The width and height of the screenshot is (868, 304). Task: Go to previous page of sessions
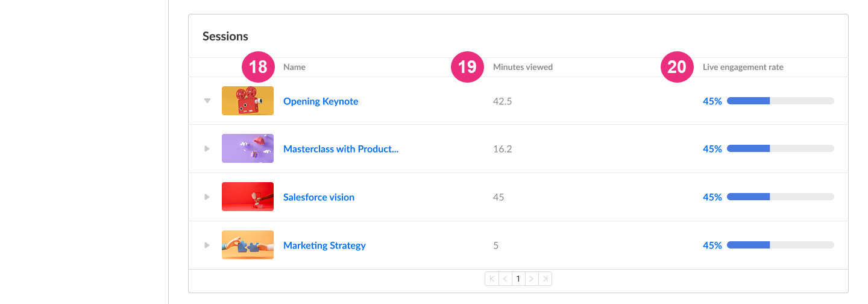(x=505, y=279)
